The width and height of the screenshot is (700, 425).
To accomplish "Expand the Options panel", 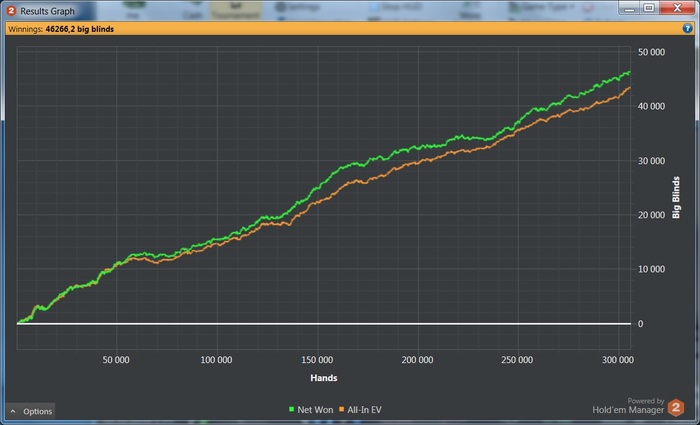I will point(31,411).
